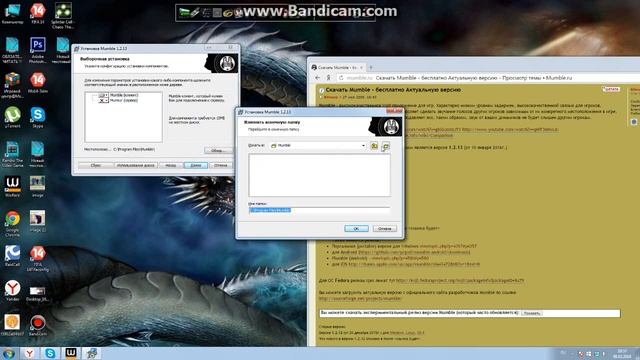The image size is (640, 360).
Task: Click the folder name input field
Action: pos(319,210)
